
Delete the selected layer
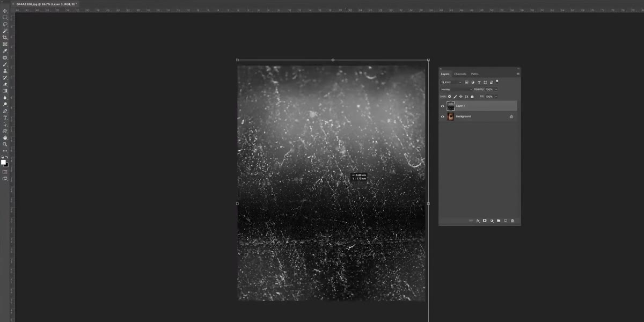(513, 221)
